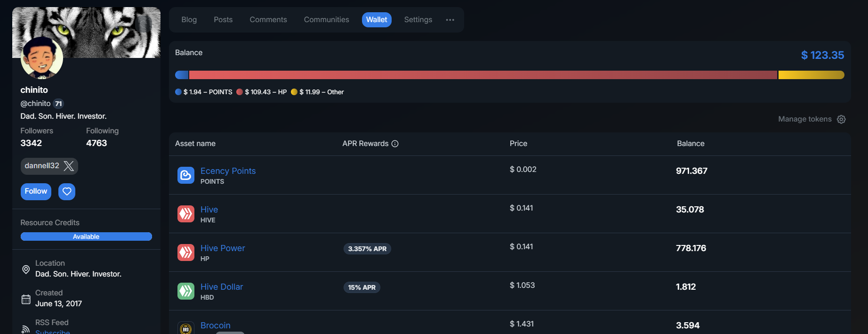The height and width of the screenshot is (334, 868).
Task: Open the Settings tab
Action: coord(418,20)
